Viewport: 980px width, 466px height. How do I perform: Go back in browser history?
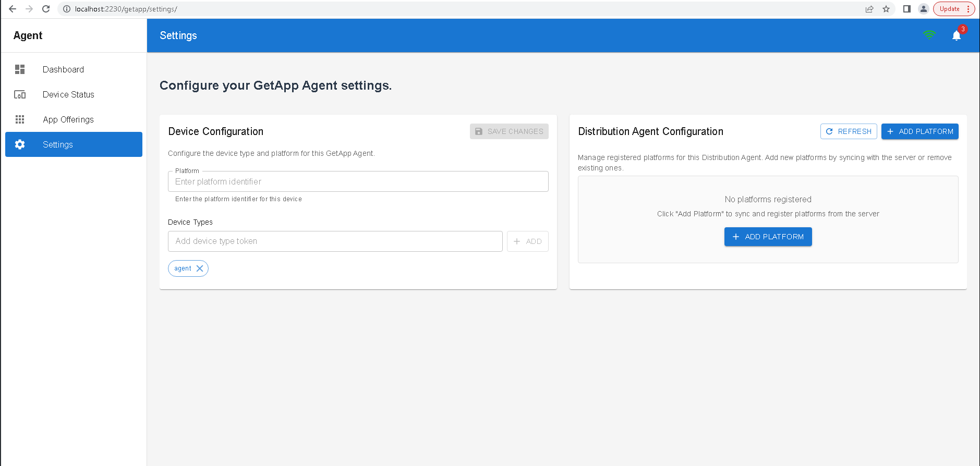click(13, 9)
